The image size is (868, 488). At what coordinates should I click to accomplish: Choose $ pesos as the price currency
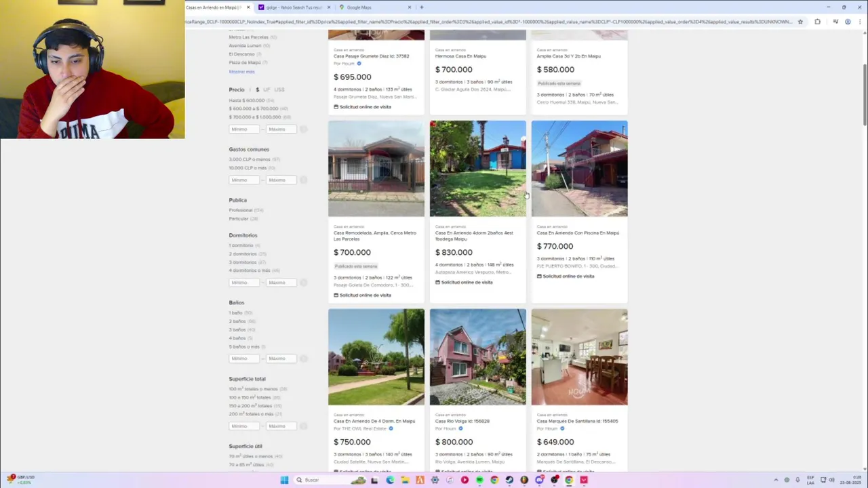click(257, 89)
